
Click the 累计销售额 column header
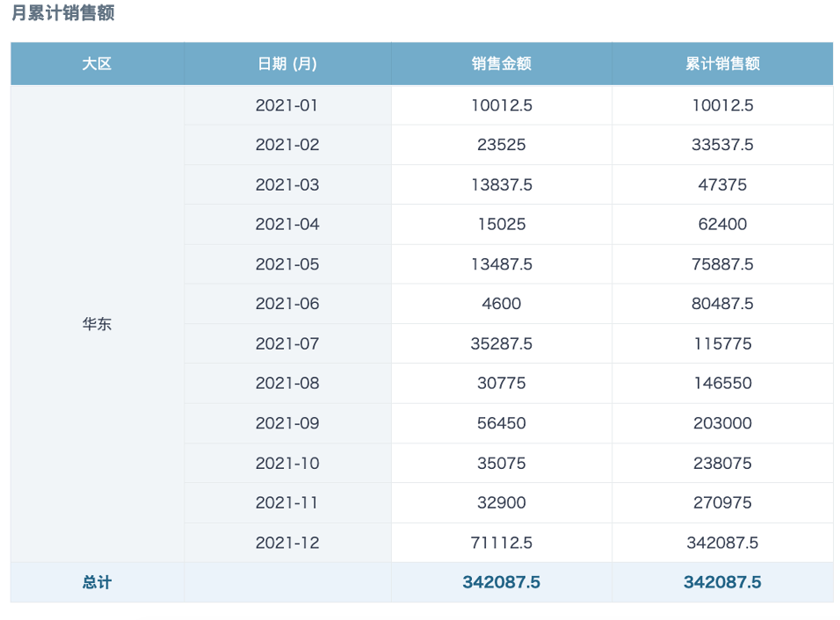tap(722, 64)
